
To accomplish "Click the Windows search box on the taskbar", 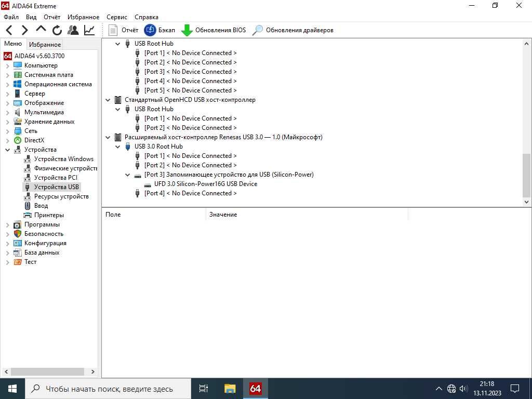I will coord(108,389).
